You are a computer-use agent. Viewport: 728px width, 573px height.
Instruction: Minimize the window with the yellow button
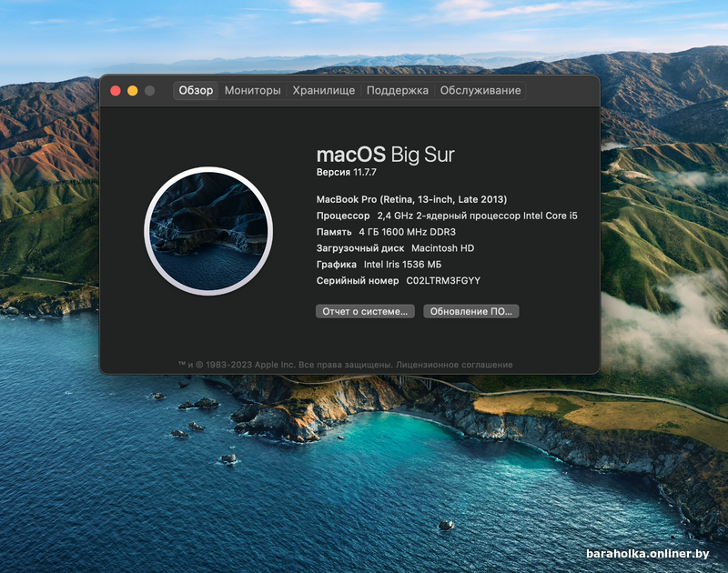click(133, 90)
